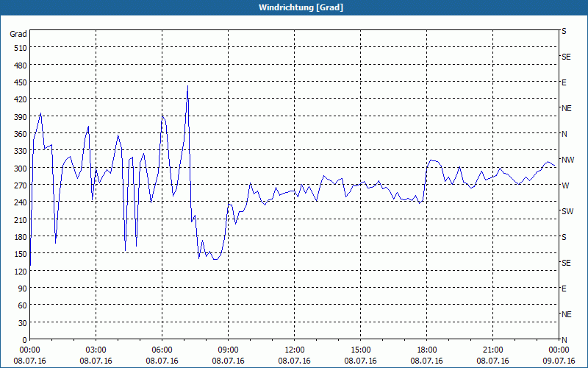Select the 360 degree axis label

click(21, 134)
